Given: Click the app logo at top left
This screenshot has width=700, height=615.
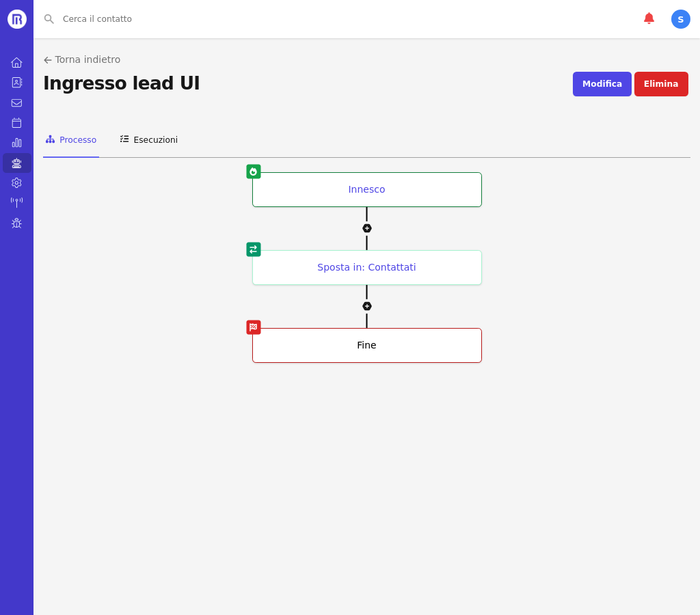Looking at the screenshot, I should [x=16, y=19].
